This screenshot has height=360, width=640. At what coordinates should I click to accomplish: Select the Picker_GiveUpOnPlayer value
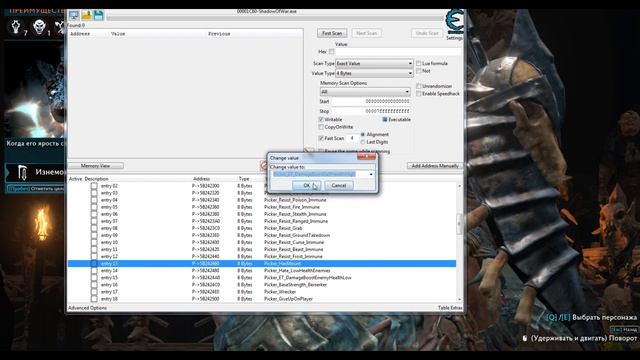[x=288, y=299]
